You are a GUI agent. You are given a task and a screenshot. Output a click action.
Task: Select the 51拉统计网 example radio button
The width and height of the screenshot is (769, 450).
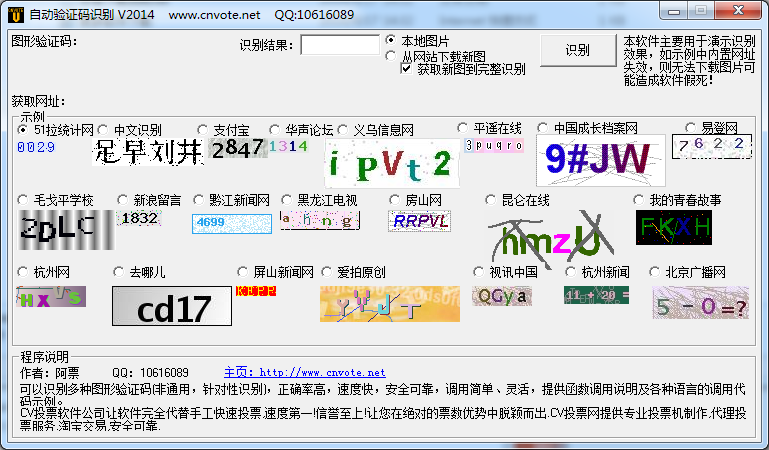coord(24,130)
